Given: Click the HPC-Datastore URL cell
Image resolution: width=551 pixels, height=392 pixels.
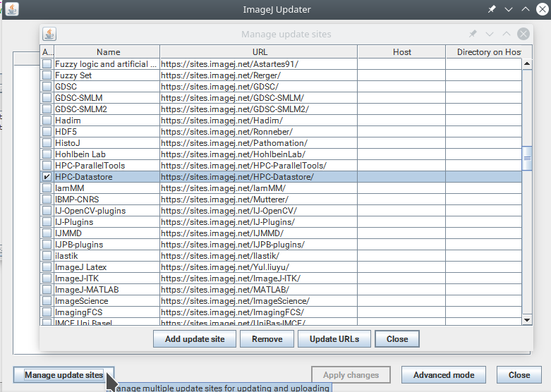Looking at the screenshot, I should [259, 177].
